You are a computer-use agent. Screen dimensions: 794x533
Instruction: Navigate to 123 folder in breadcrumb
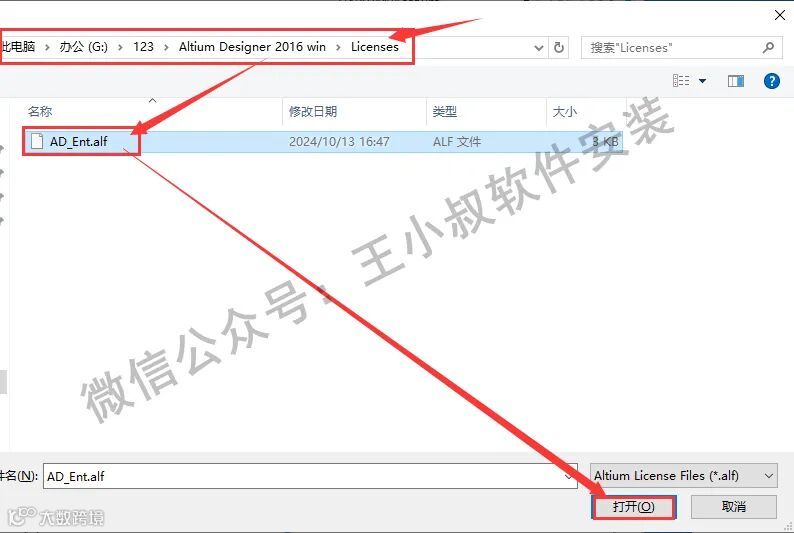[x=143, y=47]
